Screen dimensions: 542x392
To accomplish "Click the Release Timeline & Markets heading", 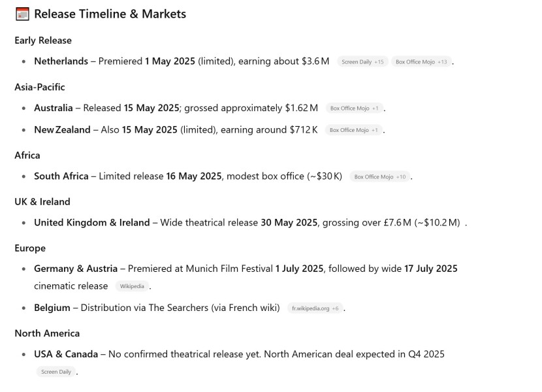I will [110, 14].
